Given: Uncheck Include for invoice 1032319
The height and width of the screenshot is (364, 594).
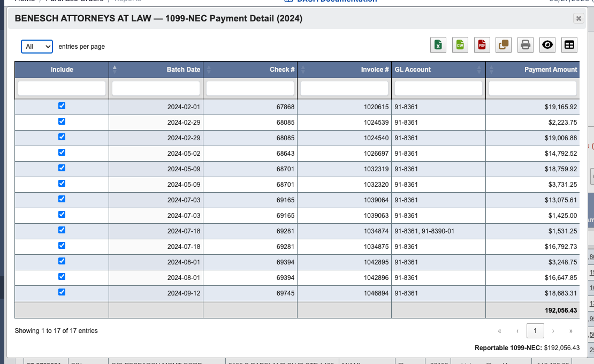Looking at the screenshot, I should coord(62,168).
